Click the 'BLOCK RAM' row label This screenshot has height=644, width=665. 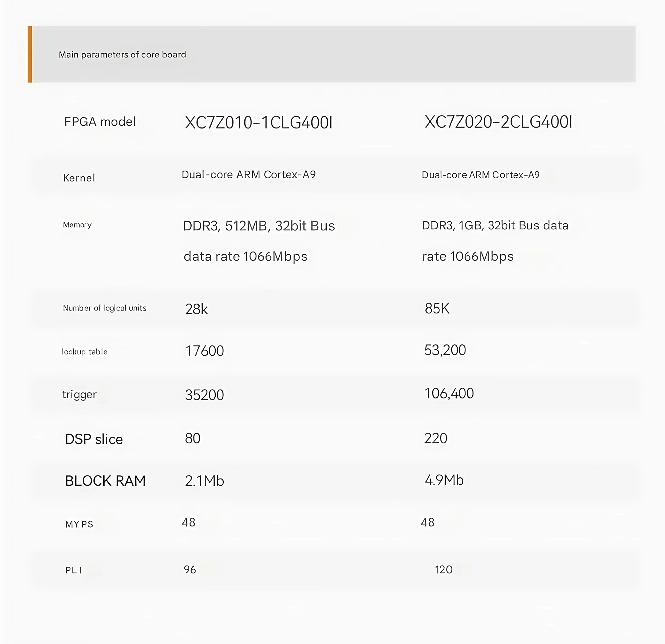coord(105,481)
